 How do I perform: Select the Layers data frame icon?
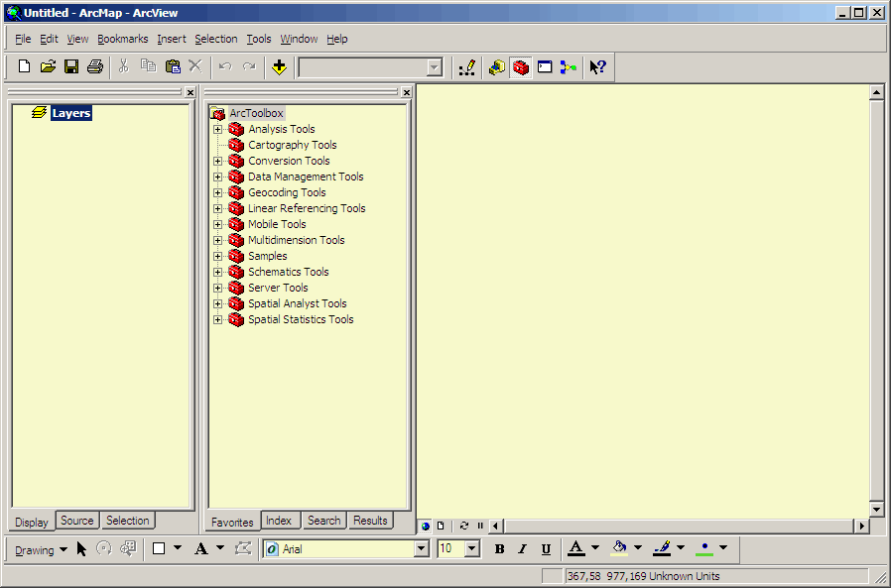coord(40,112)
